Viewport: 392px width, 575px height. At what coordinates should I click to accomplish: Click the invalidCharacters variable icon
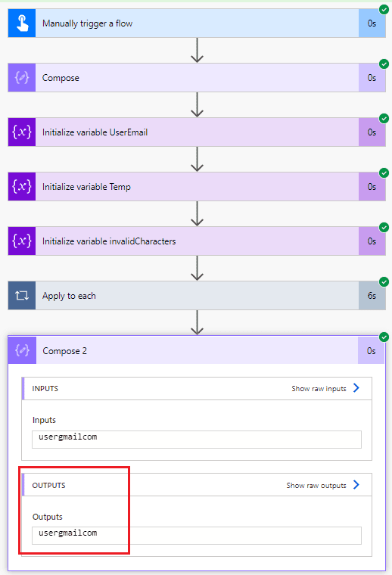pos(22,241)
